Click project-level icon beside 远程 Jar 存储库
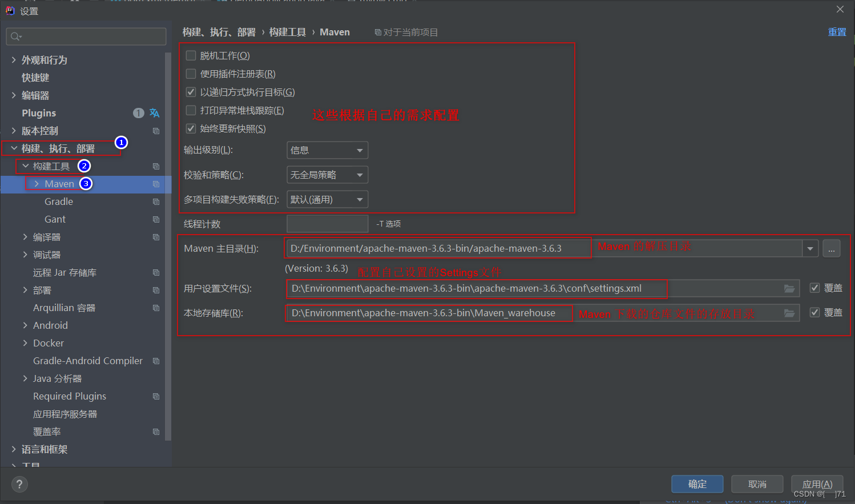This screenshot has height=504, width=855. pos(156,272)
